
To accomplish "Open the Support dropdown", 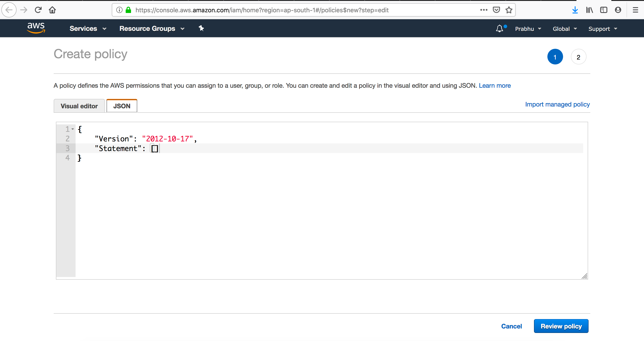I will 602,29.
